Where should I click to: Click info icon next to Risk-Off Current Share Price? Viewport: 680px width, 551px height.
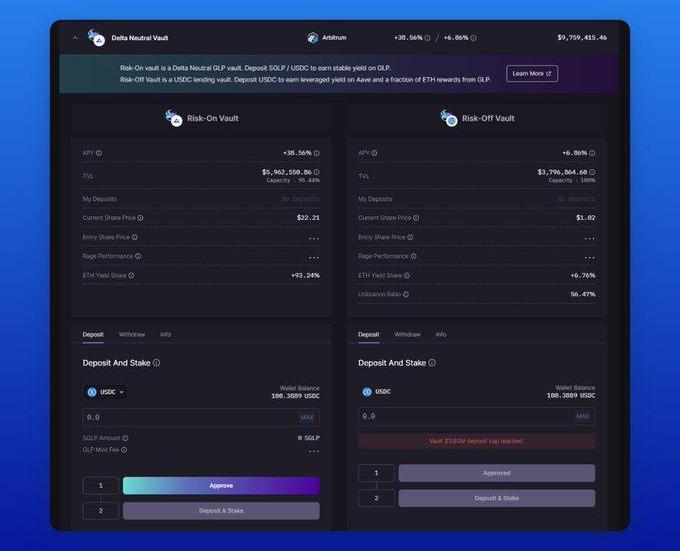(416, 218)
